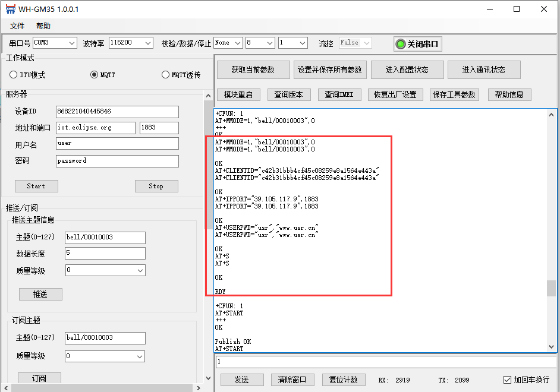Open the 帮助 menu
This screenshot has height=392, width=560.
point(43,26)
